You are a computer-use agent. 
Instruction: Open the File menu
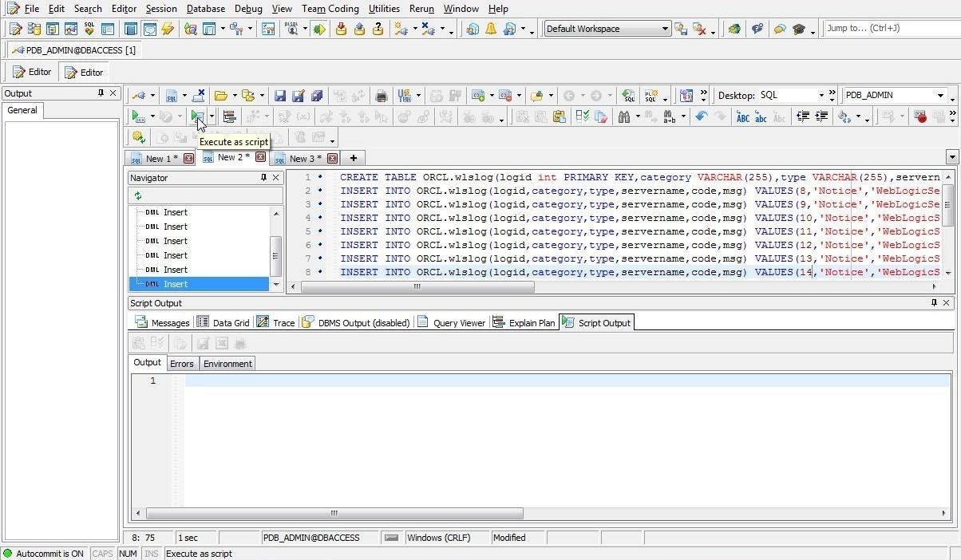[x=31, y=8]
